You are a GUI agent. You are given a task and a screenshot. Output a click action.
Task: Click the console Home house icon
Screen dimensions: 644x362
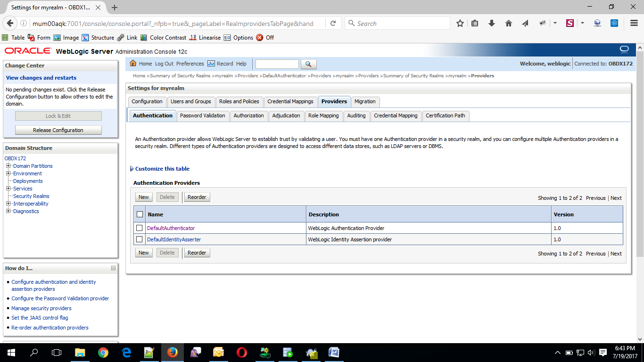(133, 64)
